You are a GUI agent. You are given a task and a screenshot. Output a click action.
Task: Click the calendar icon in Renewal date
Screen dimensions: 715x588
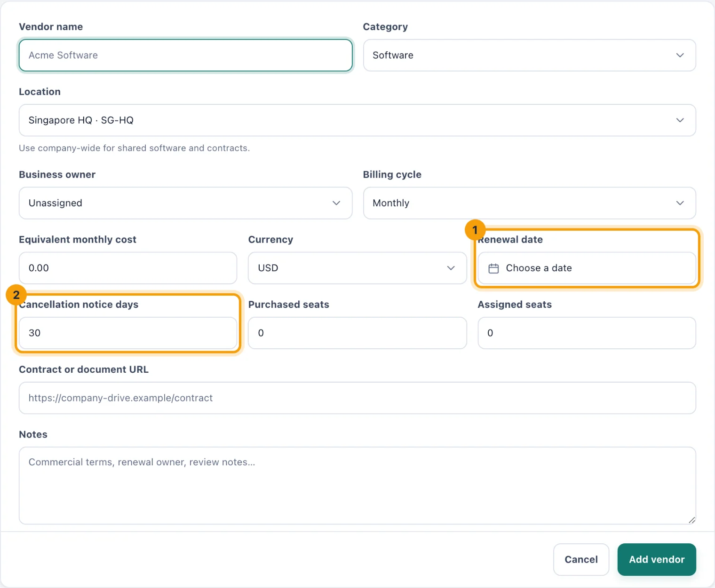[x=493, y=268]
